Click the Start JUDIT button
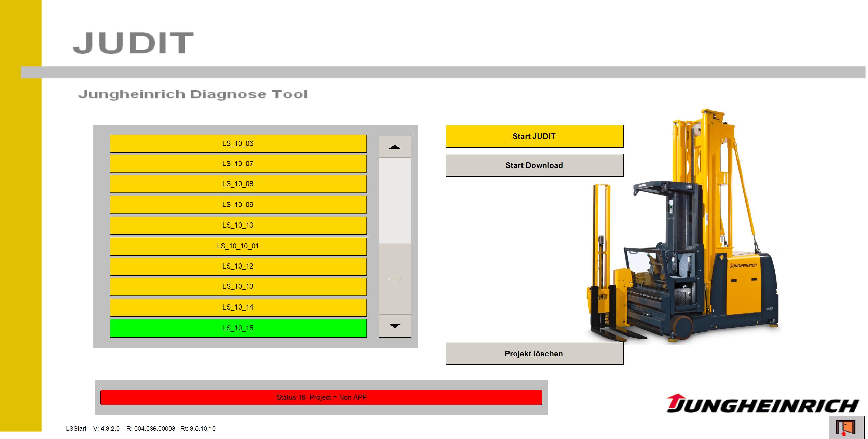This screenshot has height=439, width=868. (534, 136)
